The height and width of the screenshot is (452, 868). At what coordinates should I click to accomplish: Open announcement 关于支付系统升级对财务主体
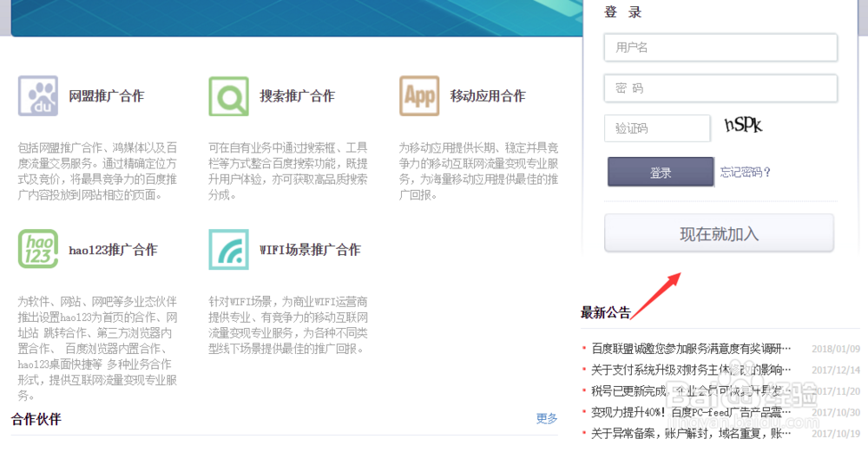point(691,370)
